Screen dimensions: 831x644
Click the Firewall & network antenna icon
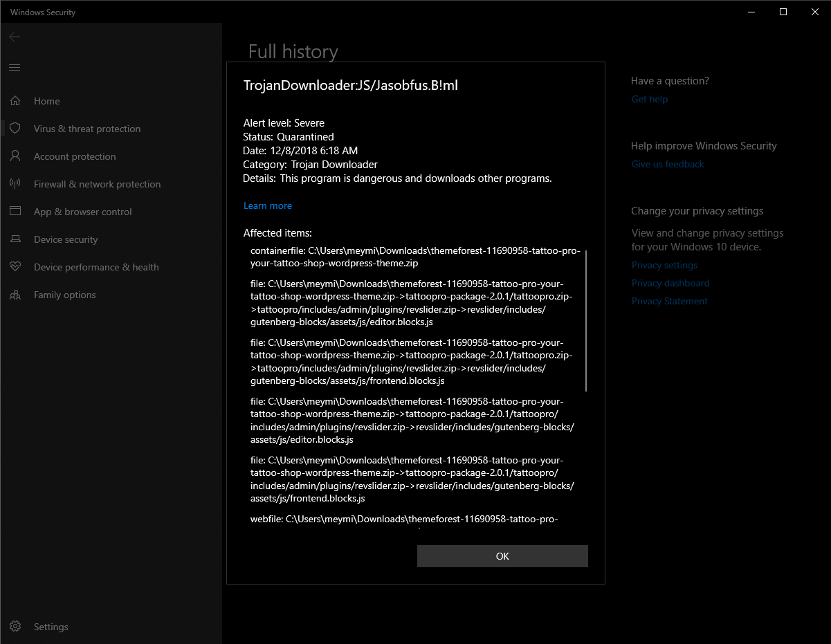point(15,184)
